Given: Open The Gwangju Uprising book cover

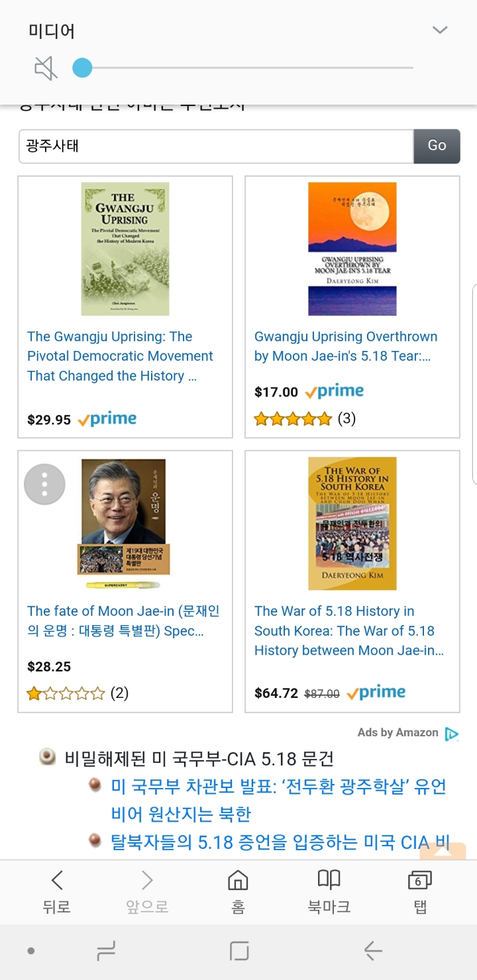Looking at the screenshot, I should tap(125, 249).
